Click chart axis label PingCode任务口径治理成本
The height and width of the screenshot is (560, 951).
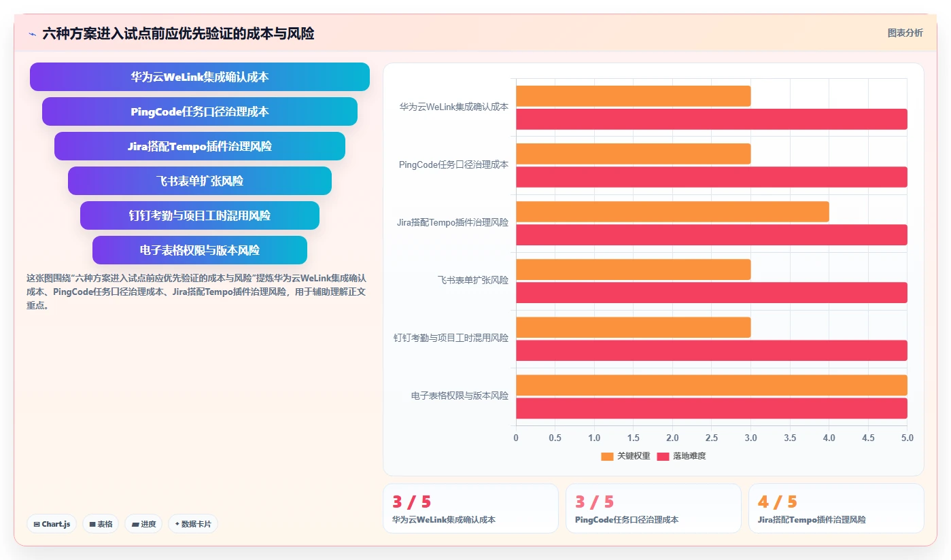click(453, 165)
